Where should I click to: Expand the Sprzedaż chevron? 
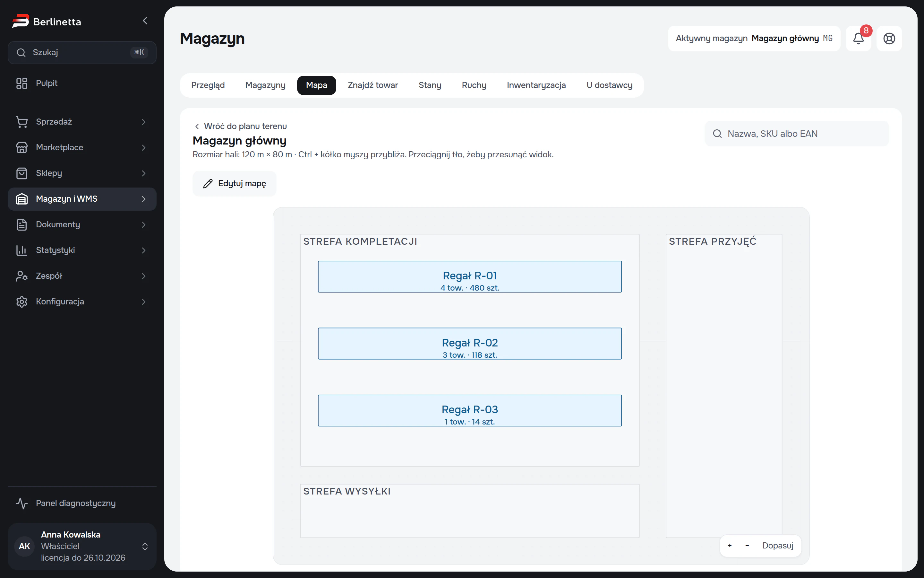pyautogui.click(x=143, y=122)
